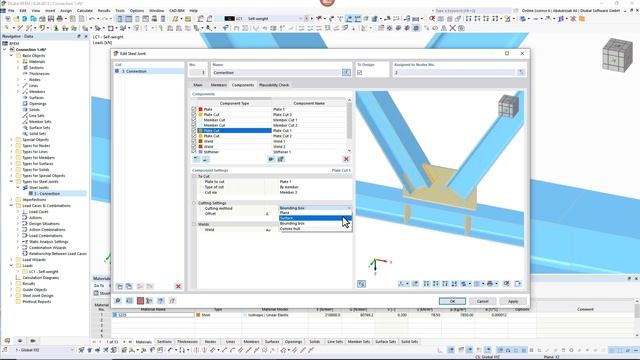This screenshot has width=640, height=360.
Task: Click the axis display icon below the preview
Action: (x=402, y=284)
